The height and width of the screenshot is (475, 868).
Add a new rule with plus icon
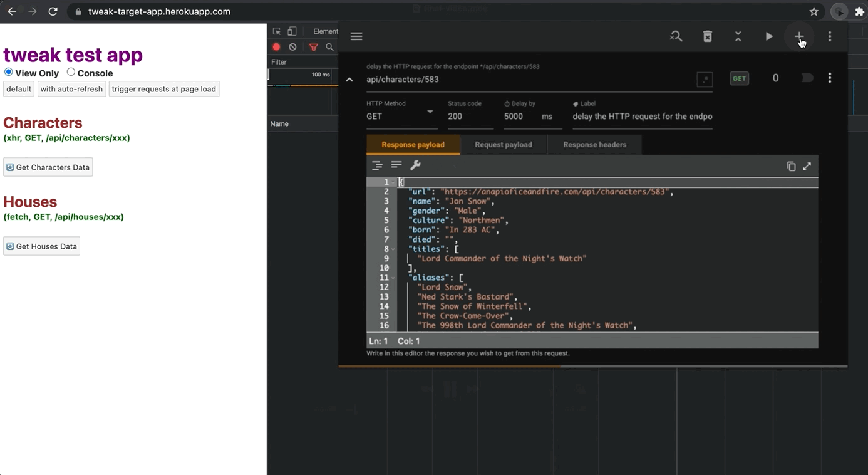click(799, 36)
